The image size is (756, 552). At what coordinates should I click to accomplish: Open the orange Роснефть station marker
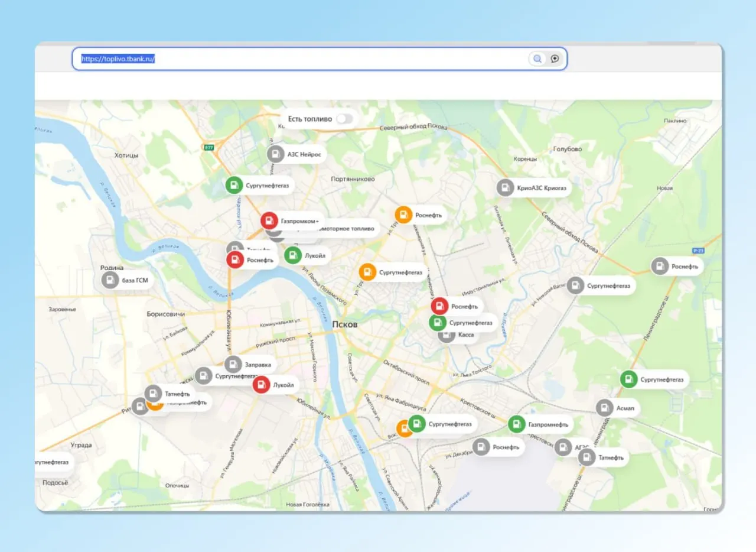click(x=403, y=215)
